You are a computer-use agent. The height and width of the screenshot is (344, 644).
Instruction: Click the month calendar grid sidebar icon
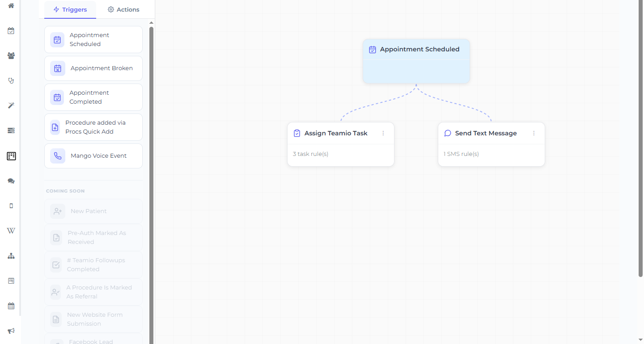pos(11,306)
